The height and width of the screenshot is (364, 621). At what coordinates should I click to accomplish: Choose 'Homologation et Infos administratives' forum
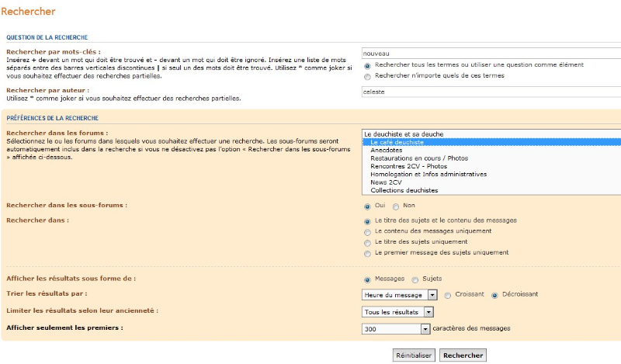[x=428, y=174]
